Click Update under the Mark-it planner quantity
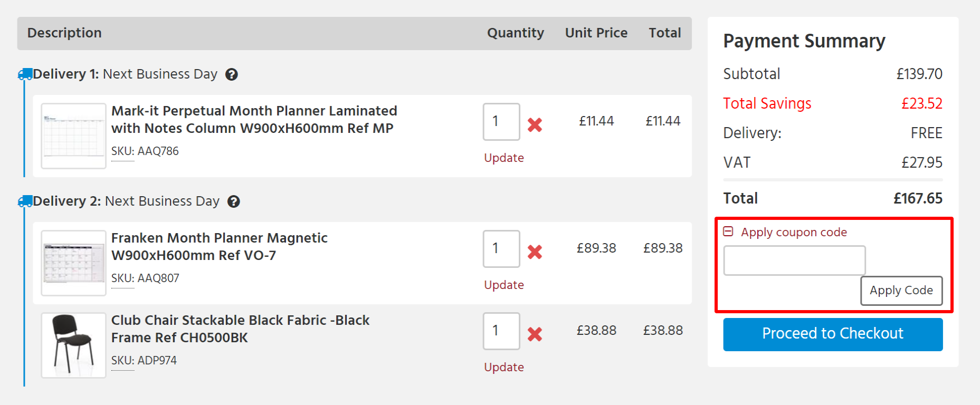The width and height of the screenshot is (980, 405). tap(503, 157)
